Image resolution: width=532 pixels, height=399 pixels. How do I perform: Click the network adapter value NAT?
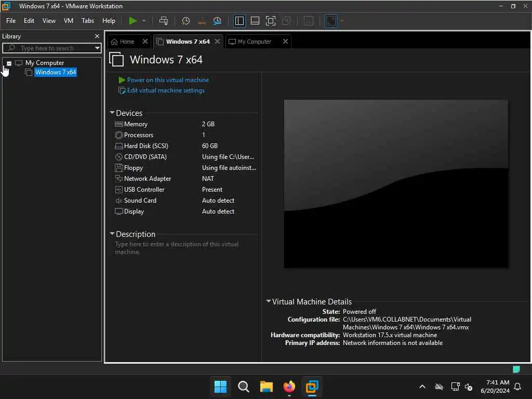point(208,179)
